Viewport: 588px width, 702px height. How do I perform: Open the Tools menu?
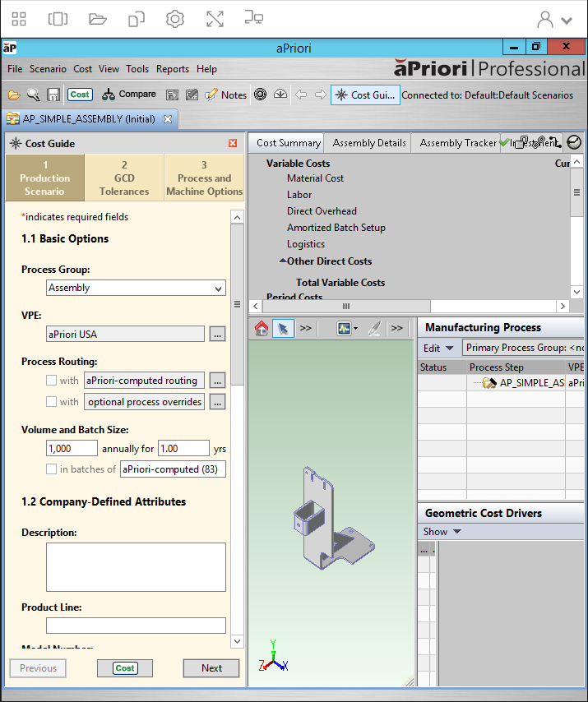(137, 69)
